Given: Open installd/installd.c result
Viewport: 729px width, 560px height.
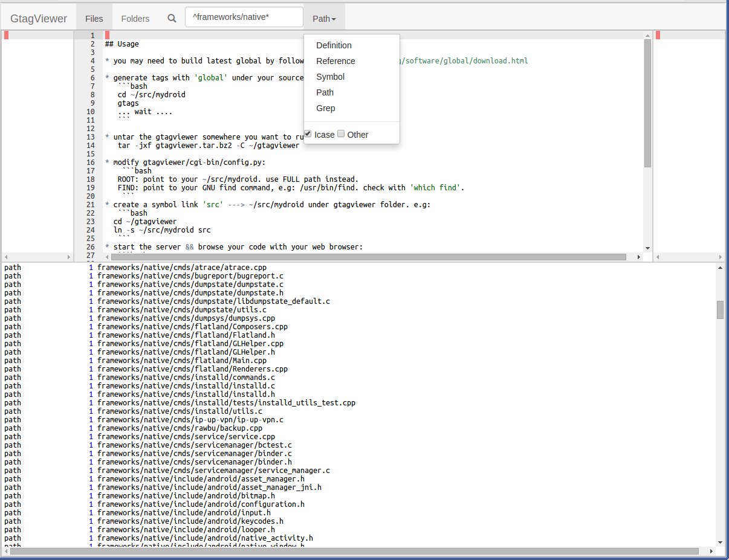Looking at the screenshot, I should (x=186, y=385).
